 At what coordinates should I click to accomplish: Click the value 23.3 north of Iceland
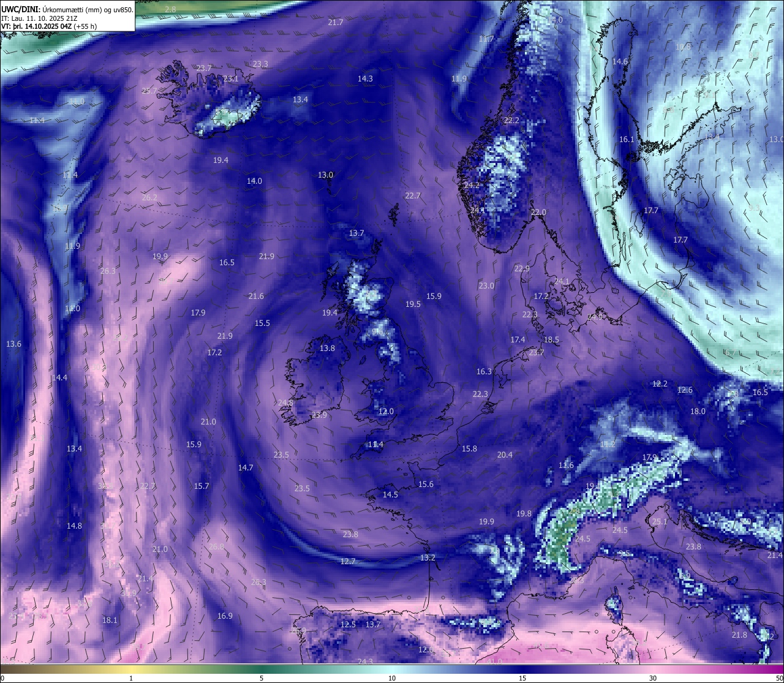(260, 64)
